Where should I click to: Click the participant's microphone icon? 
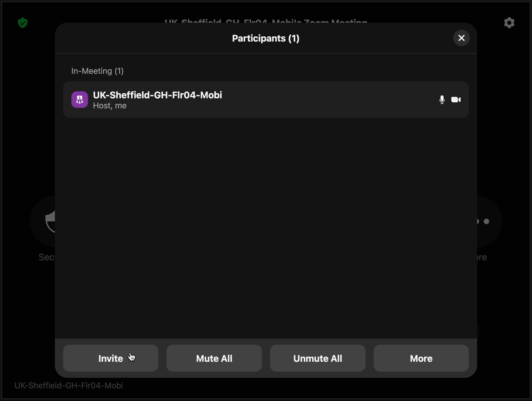(x=442, y=100)
